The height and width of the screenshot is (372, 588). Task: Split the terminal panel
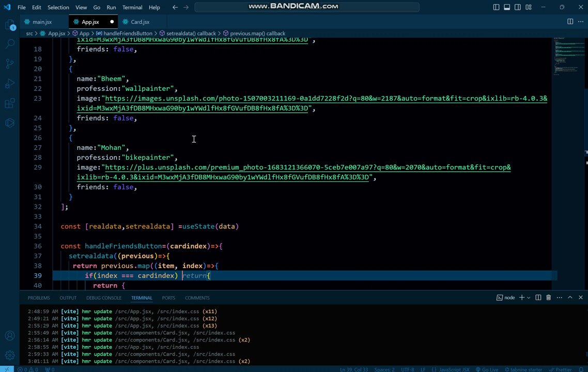pos(538,298)
